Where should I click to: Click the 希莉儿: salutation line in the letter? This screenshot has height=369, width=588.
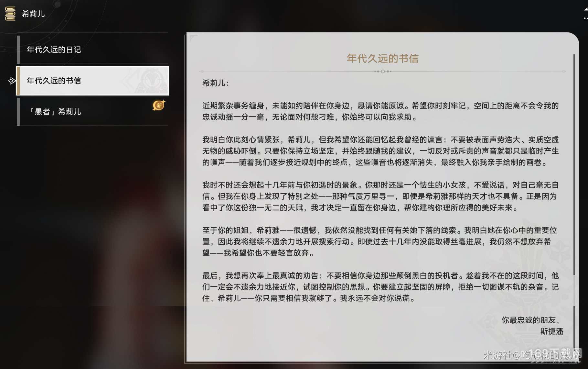tap(216, 83)
